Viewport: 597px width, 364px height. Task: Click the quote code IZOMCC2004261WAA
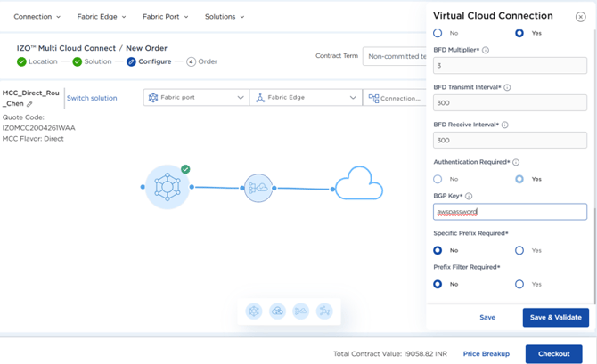(39, 128)
